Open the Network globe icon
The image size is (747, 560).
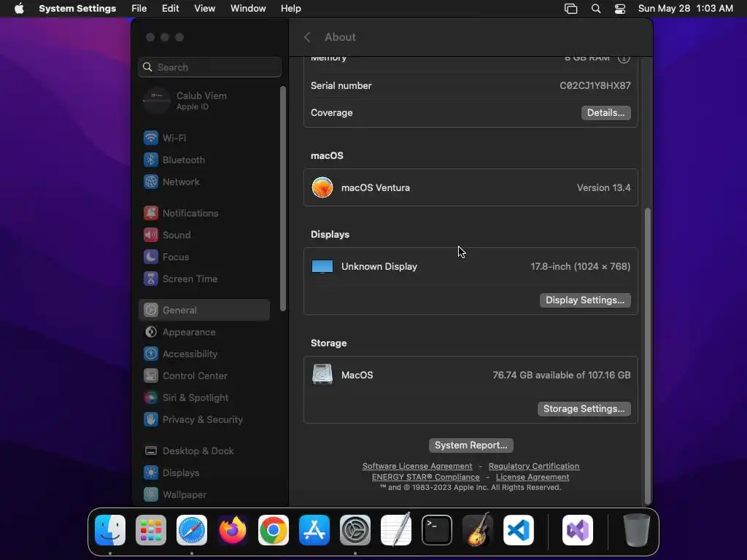coord(151,182)
